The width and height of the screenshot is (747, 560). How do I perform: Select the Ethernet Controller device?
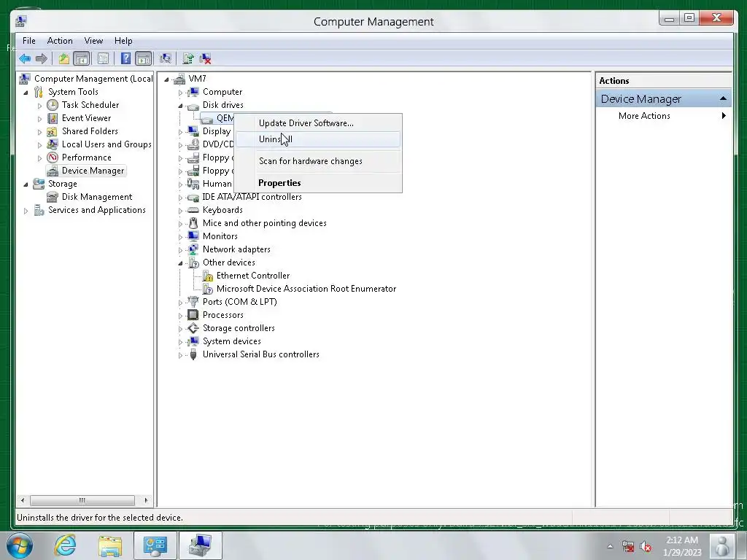pos(253,275)
